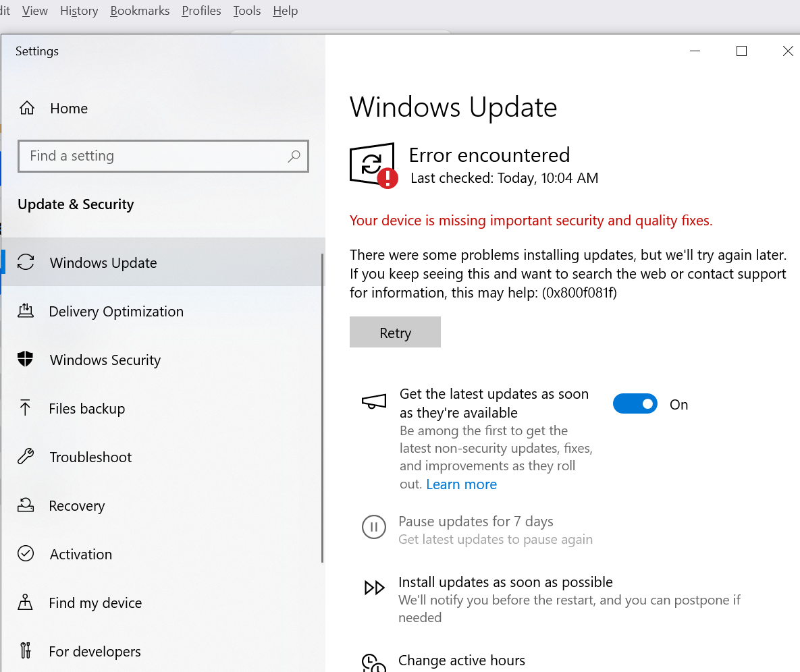Click the megaphone latest-updates icon
This screenshot has width=800, height=672.
point(374,401)
